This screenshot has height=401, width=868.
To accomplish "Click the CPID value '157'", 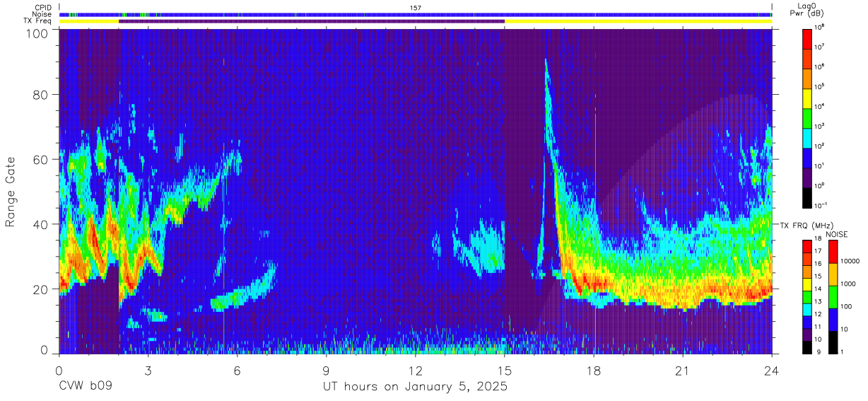I will click(x=416, y=8).
